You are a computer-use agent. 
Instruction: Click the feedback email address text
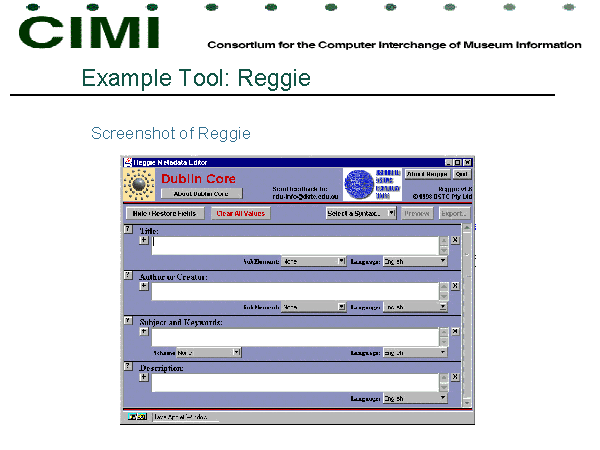point(305,196)
